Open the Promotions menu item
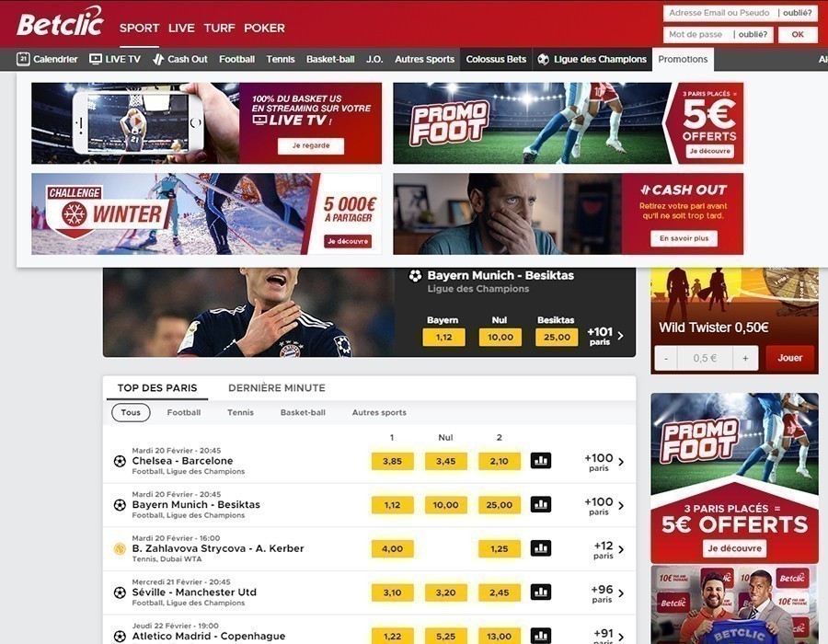The height and width of the screenshot is (644, 828). pos(683,59)
